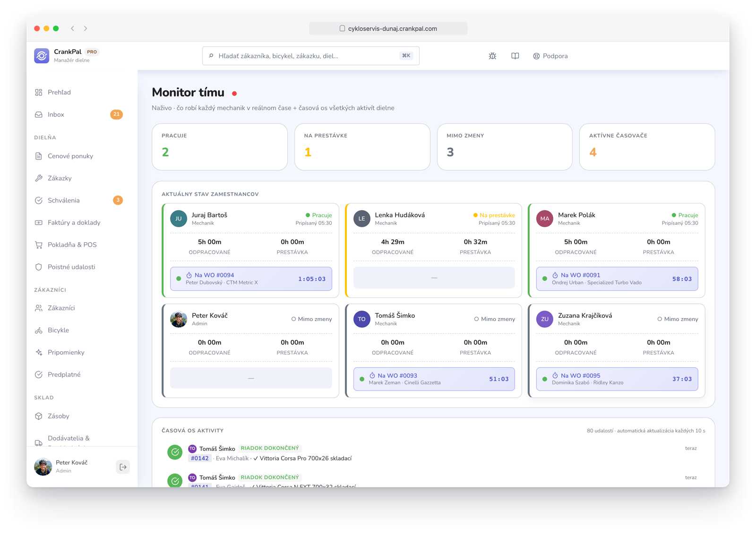Viewport: 756px width, 534px height.
Task: Open Bicykle in the sidebar
Action: pos(78,330)
